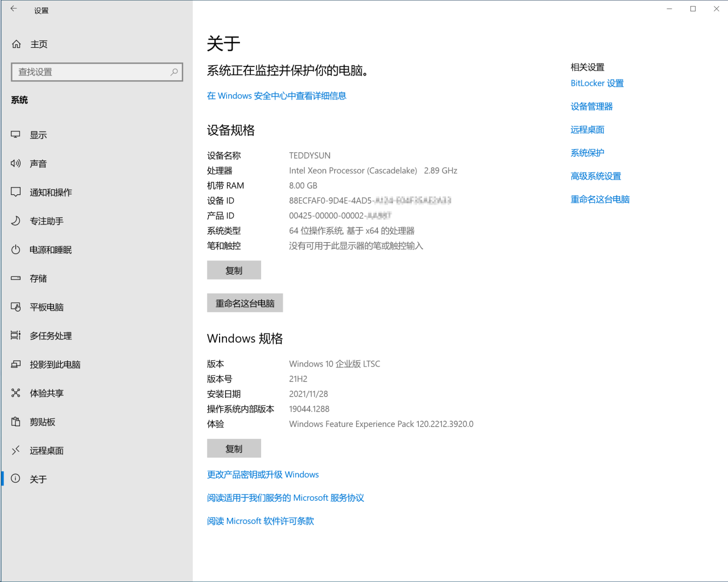
Task: Minimize the Settings window
Action: 669,9
